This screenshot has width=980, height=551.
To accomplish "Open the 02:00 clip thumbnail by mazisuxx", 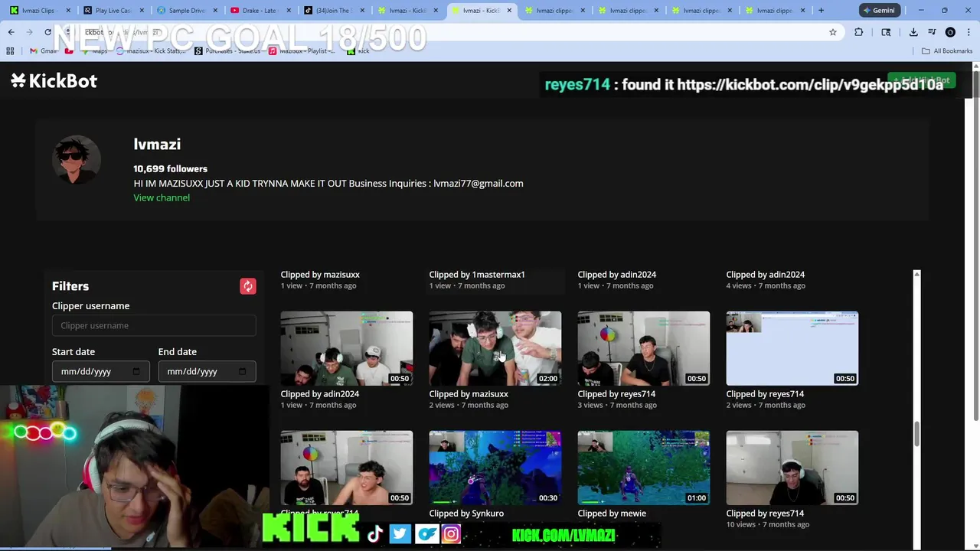I will (x=495, y=348).
